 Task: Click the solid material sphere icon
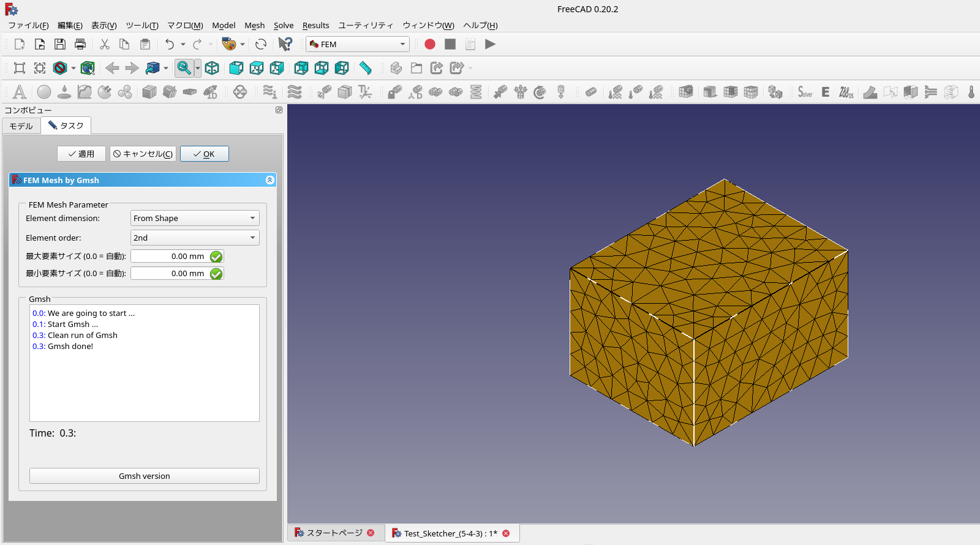(x=44, y=92)
